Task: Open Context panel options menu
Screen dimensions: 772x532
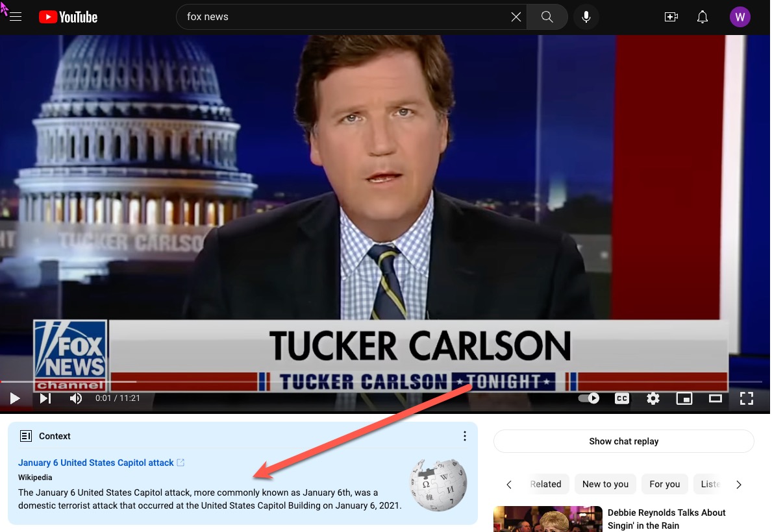Action: point(464,436)
